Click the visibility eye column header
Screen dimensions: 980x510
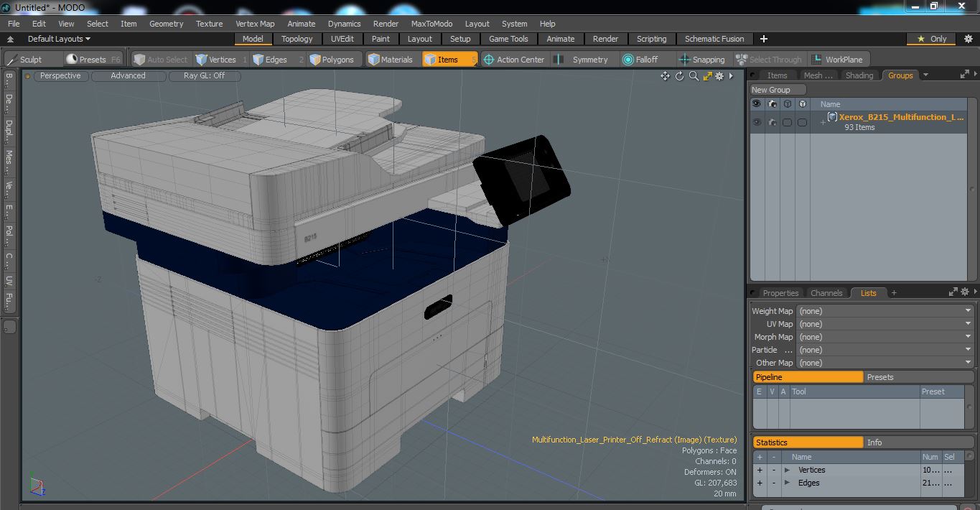coord(756,104)
